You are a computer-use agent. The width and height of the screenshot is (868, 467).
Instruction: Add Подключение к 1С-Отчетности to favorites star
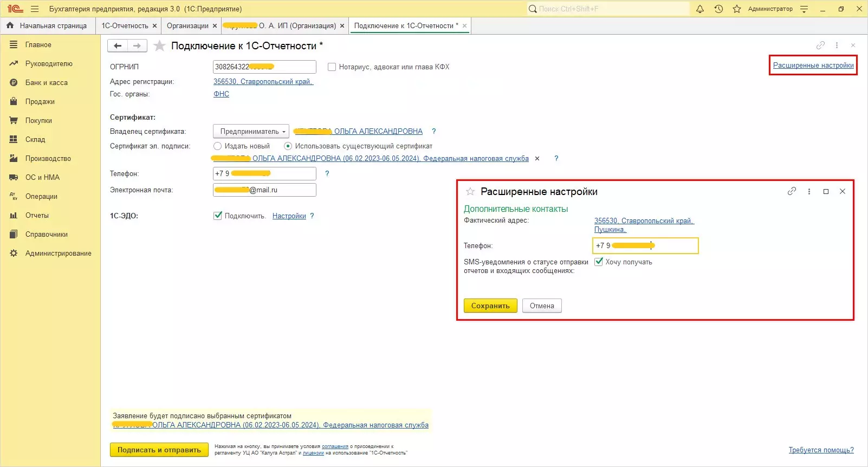tap(159, 46)
